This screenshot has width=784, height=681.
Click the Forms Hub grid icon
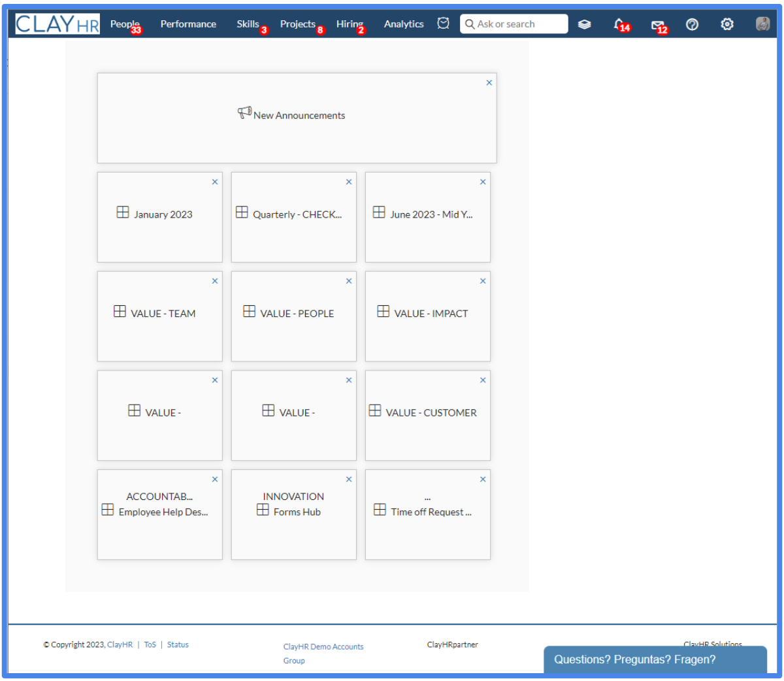263,510
